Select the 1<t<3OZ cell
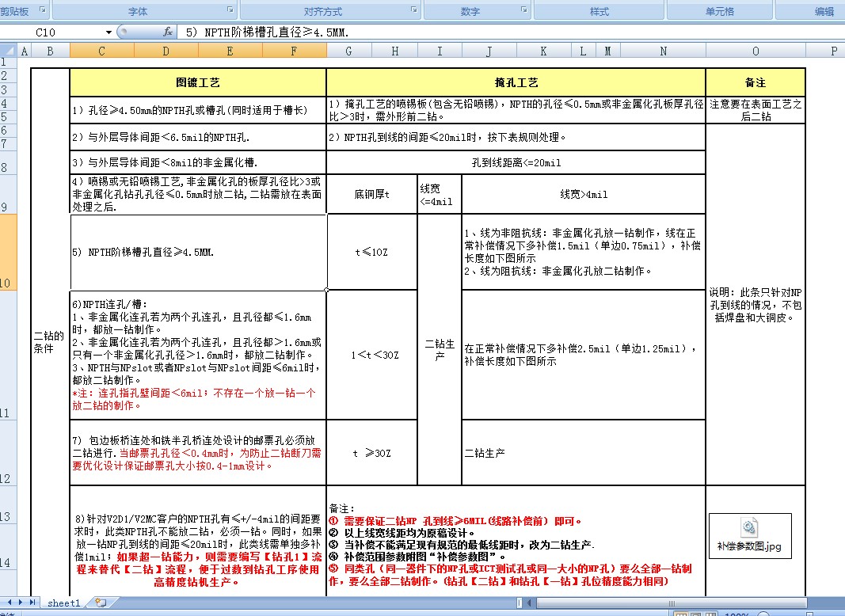Screen dimensions: 845x616 (372, 356)
